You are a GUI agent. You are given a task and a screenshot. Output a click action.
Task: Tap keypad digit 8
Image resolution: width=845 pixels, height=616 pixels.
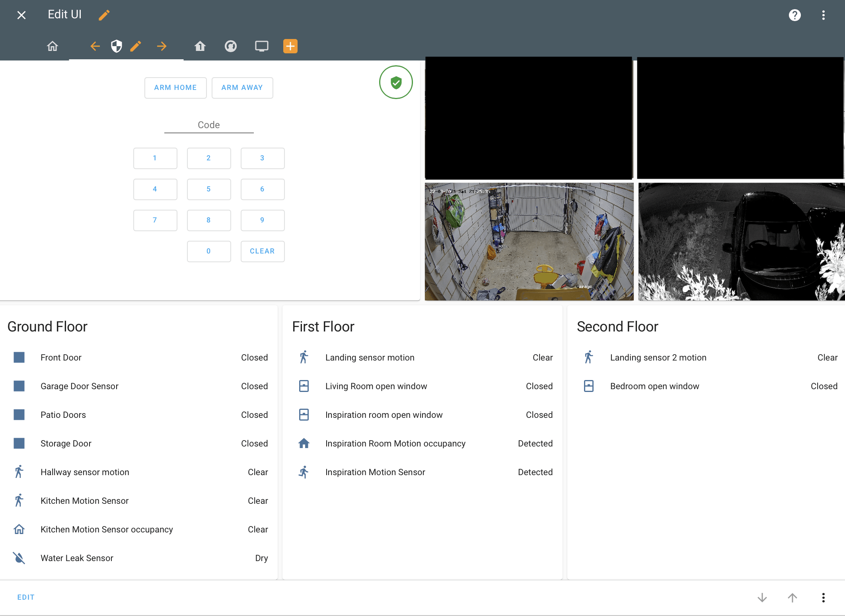tap(209, 220)
